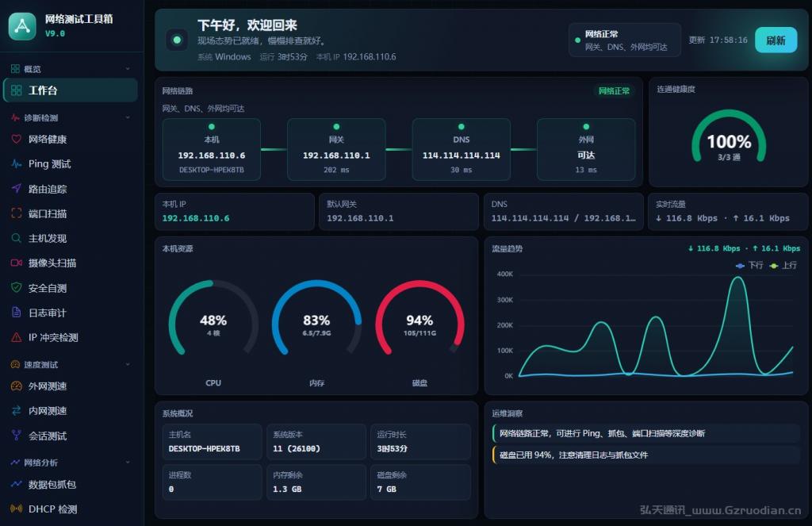Select the Ping 测试 pulse icon

coord(16,163)
